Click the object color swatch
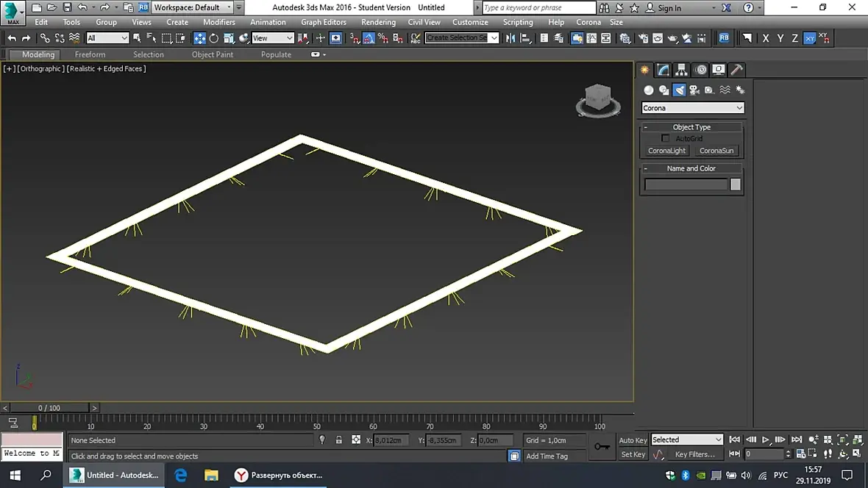Image resolution: width=868 pixels, height=488 pixels. click(735, 184)
